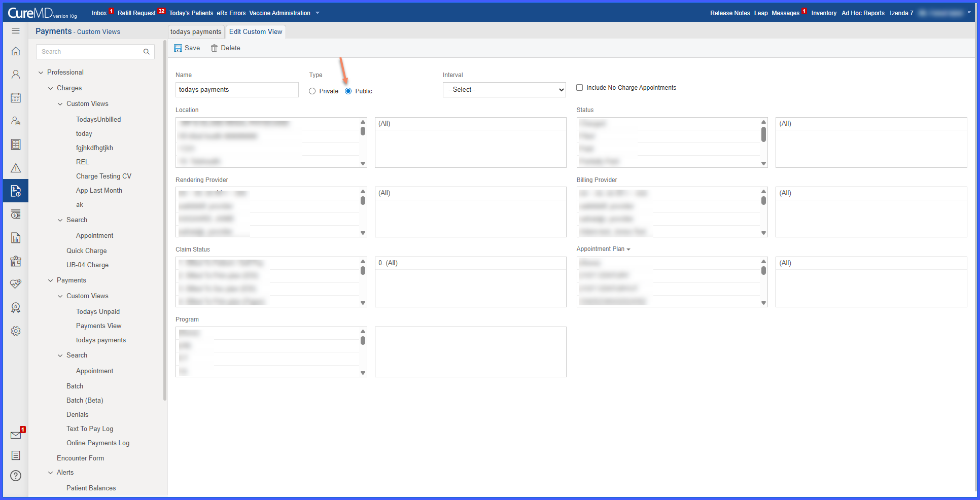Viewport: 980px width, 500px height.
Task: Open the Inventory link
Action: point(824,13)
